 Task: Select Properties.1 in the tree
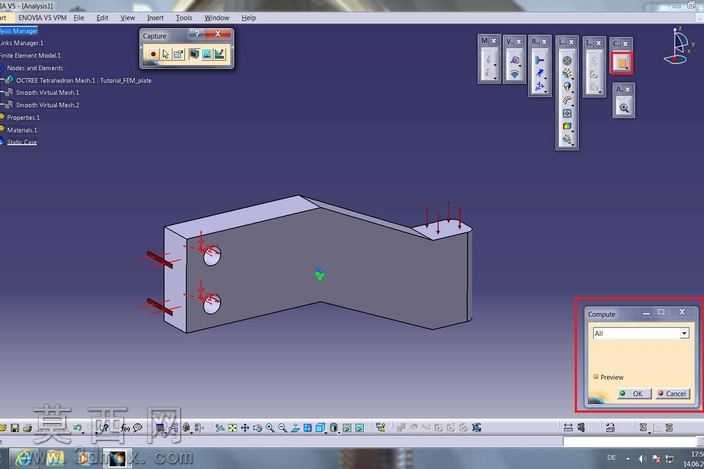23,118
